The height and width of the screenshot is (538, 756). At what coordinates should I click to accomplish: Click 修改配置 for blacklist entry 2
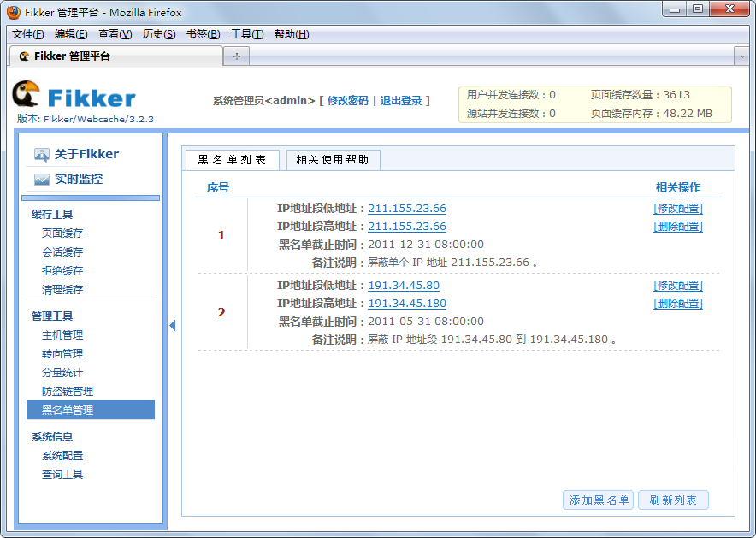click(678, 286)
